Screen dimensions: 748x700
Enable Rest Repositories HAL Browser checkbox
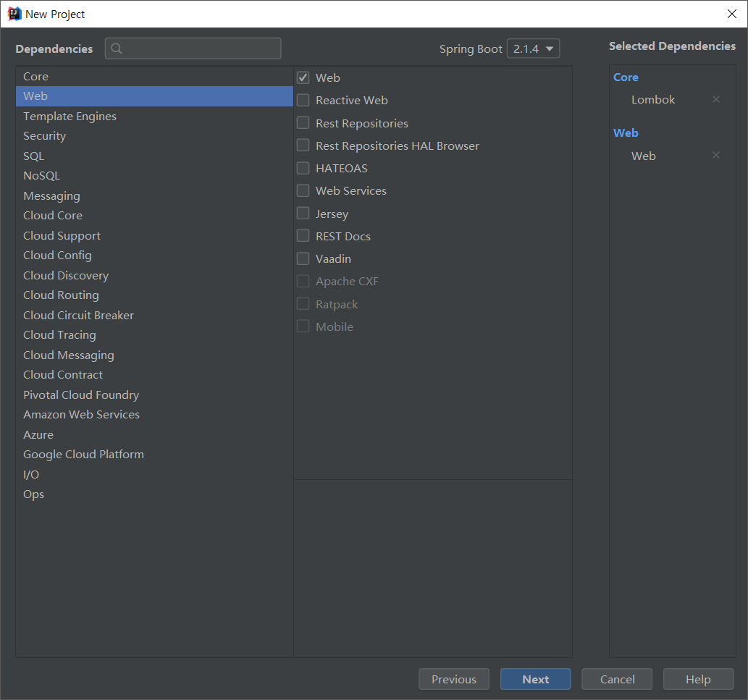(x=303, y=145)
